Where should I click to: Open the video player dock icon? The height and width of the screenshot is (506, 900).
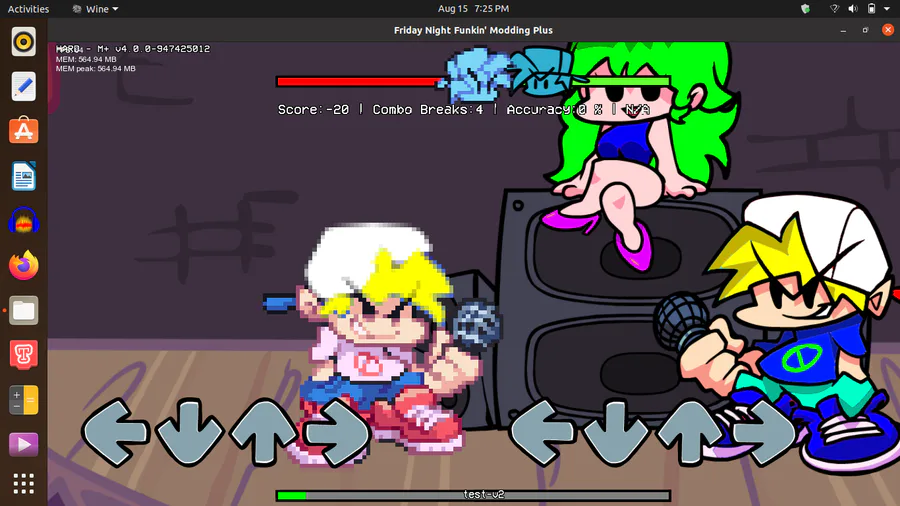24,445
